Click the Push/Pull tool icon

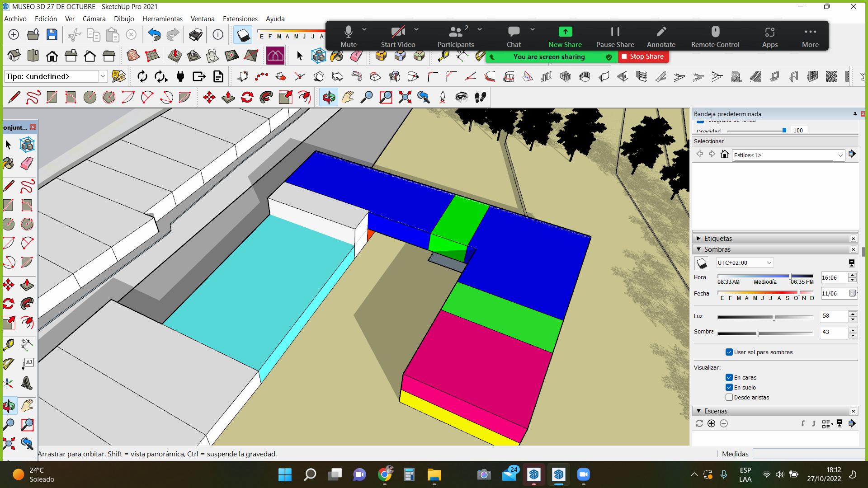(x=228, y=97)
